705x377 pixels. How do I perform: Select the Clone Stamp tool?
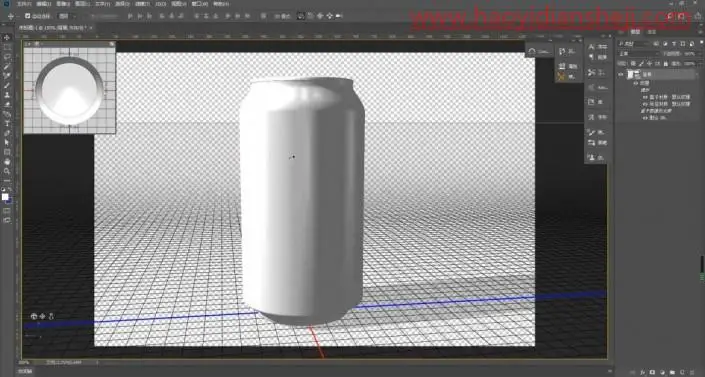(7, 95)
